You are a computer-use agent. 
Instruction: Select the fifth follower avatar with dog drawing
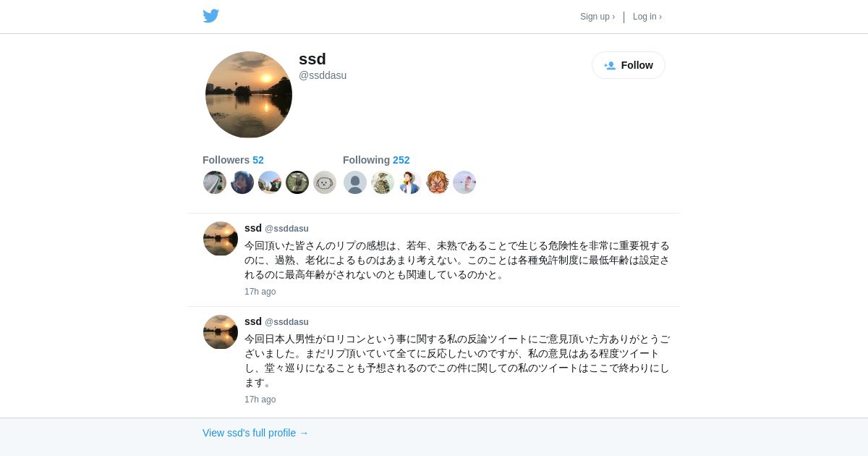(x=325, y=182)
